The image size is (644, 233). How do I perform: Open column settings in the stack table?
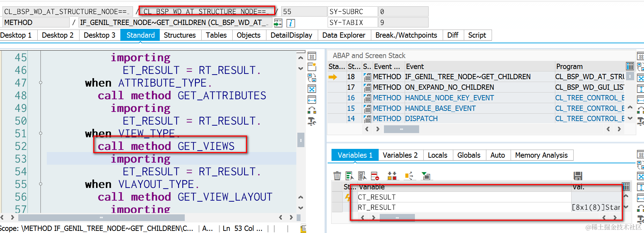630,66
